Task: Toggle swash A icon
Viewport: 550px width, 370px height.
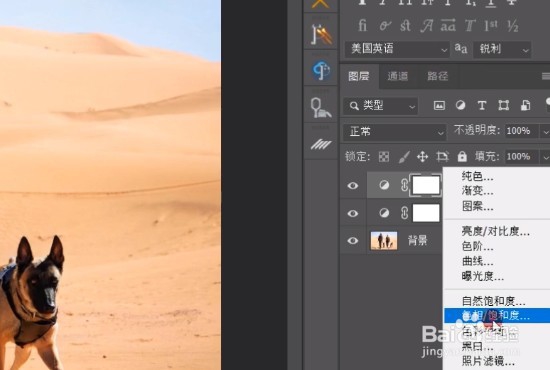Action: [x=427, y=26]
